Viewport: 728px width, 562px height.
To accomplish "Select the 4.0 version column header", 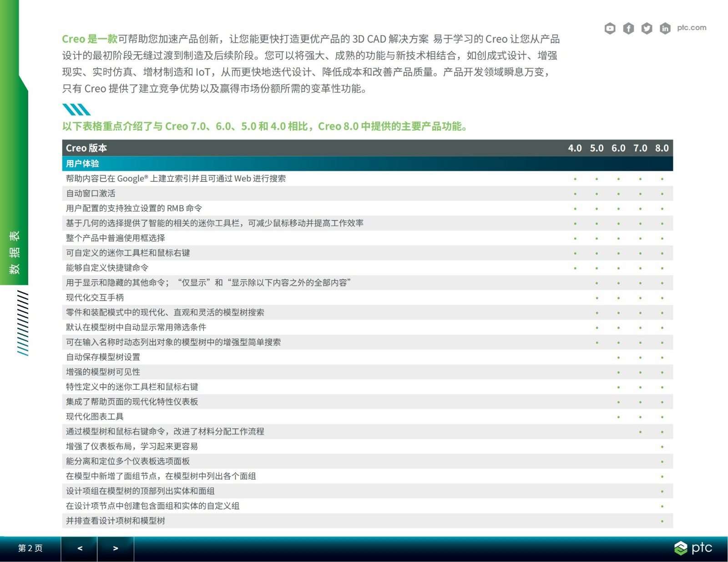I will 575,148.
